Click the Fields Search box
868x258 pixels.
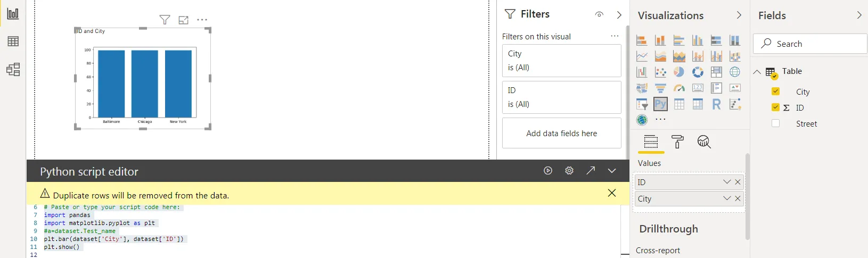[810, 44]
